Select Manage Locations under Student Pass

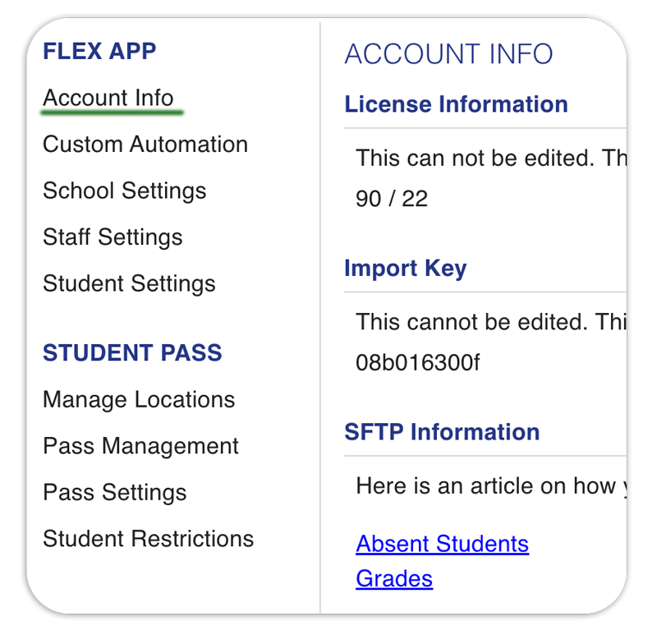[x=139, y=400]
